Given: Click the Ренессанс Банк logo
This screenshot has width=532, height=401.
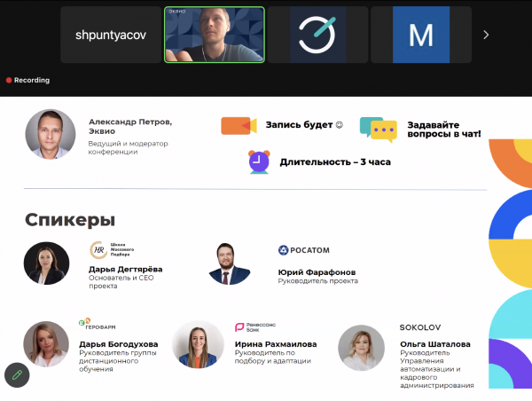Looking at the screenshot, I should (255, 327).
